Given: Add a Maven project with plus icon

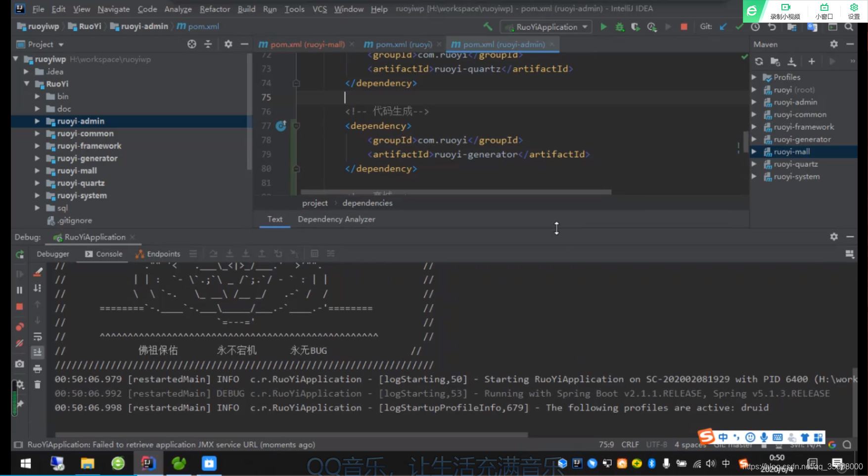Looking at the screenshot, I should click(x=812, y=61).
